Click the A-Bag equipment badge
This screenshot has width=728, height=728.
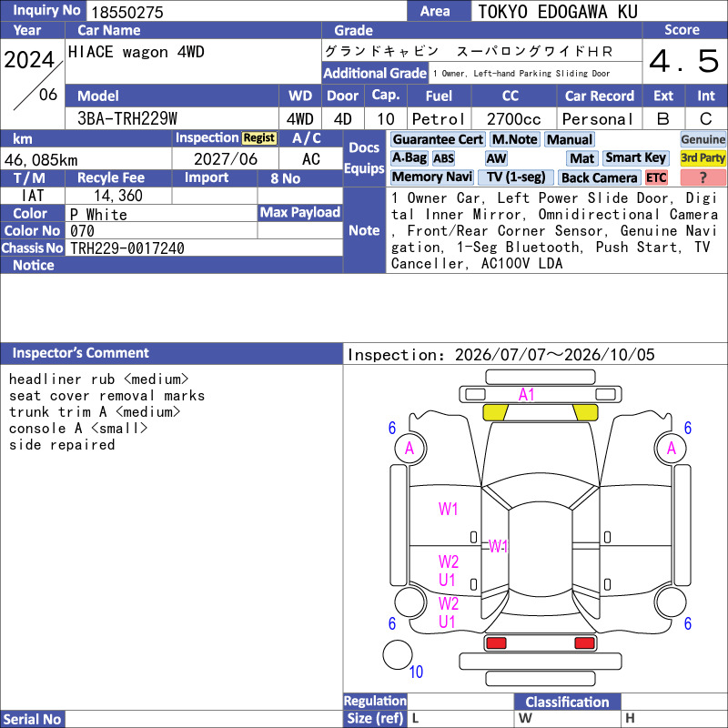coord(409,157)
